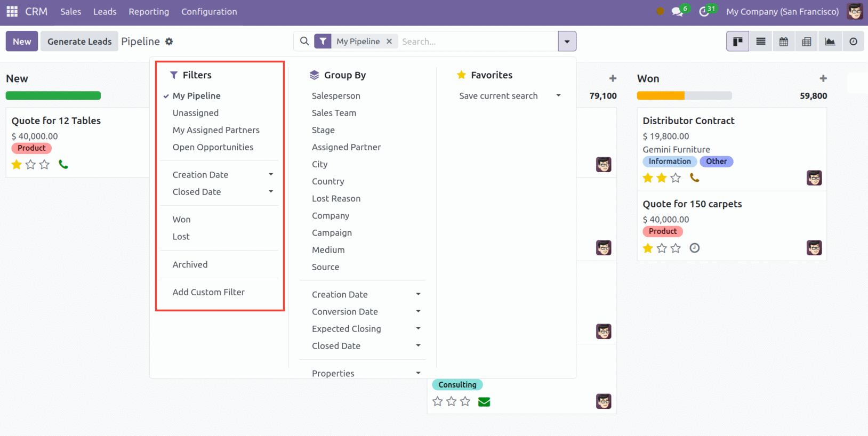Switch company via My Company (San Francisco)
Viewport: 868px width, 436px height.
point(782,11)
